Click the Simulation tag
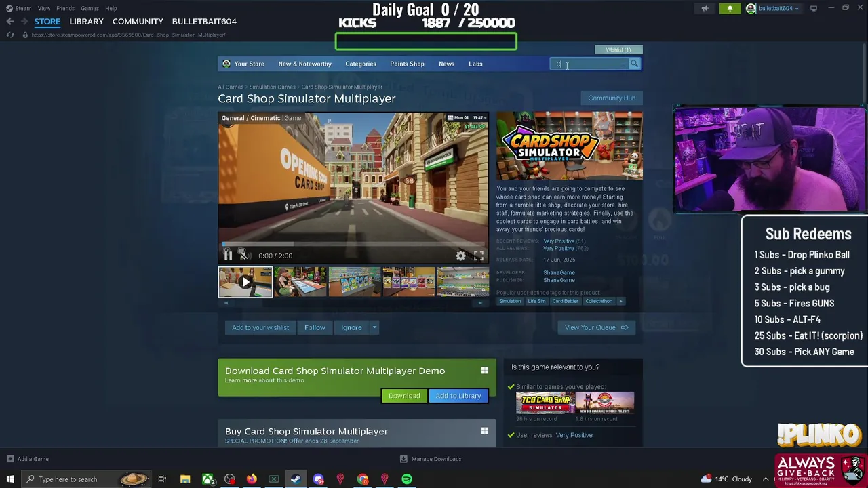 [x=510, y=301]
